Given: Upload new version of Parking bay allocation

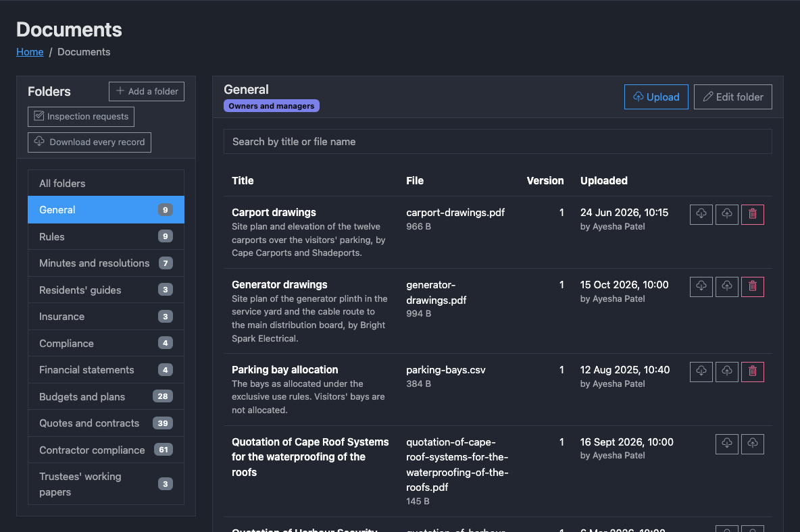Looking at the screenshot, I should point(726,372).
